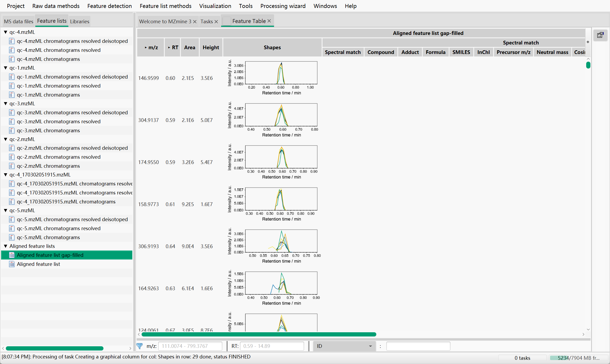Open the Processing wizard menu
The image size is (610, 364).
click(x=283, y=6)
